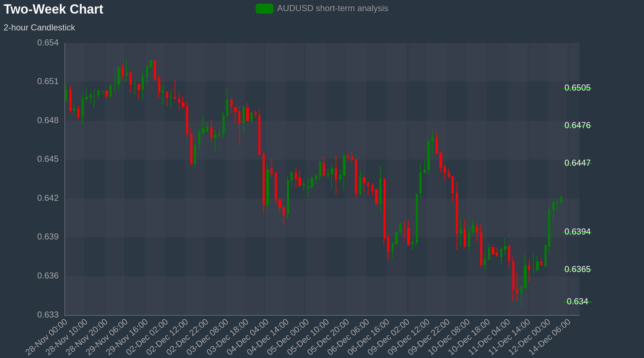Click the 0.648 y-axis label
Viewport: 644px width, 358px height.
[x=48, y=120]
